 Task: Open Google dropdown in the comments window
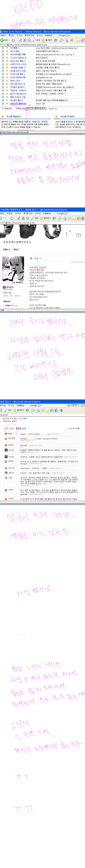(x=41, y=405)
